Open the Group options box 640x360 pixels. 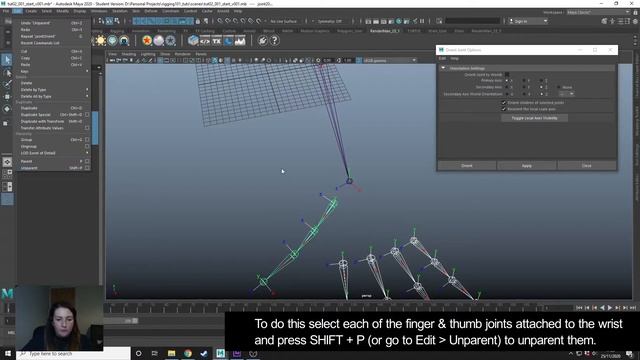tap(87, 140)
